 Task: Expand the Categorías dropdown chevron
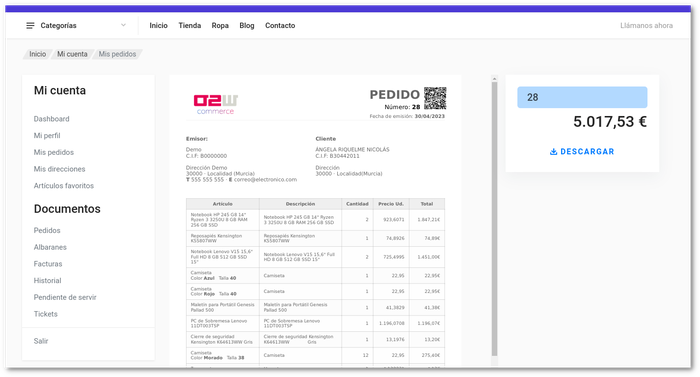123,25
